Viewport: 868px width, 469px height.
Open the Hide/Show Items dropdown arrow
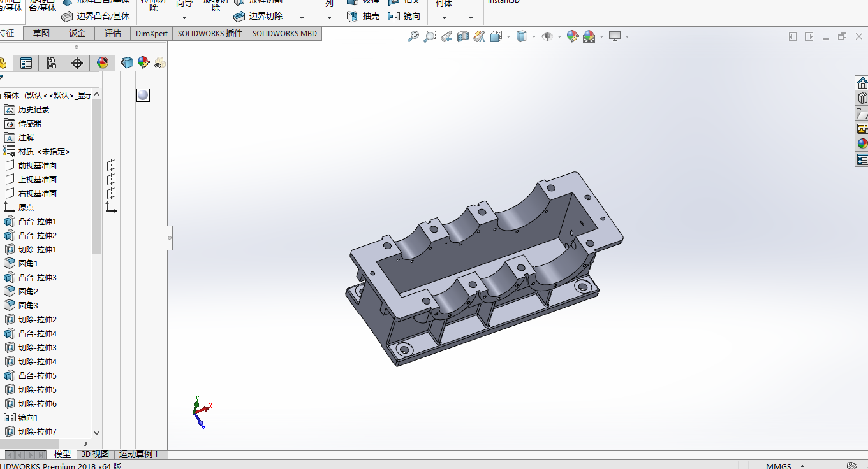point(559,37)
